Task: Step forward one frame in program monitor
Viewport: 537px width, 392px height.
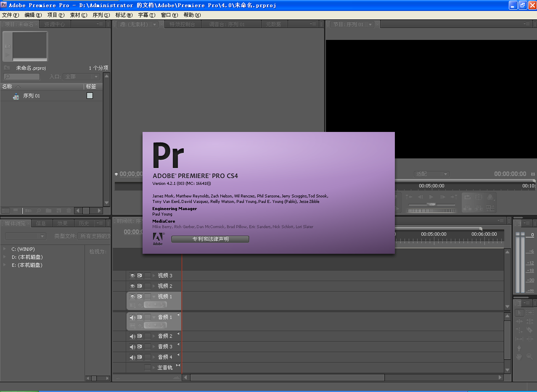Action: [443, 197]
